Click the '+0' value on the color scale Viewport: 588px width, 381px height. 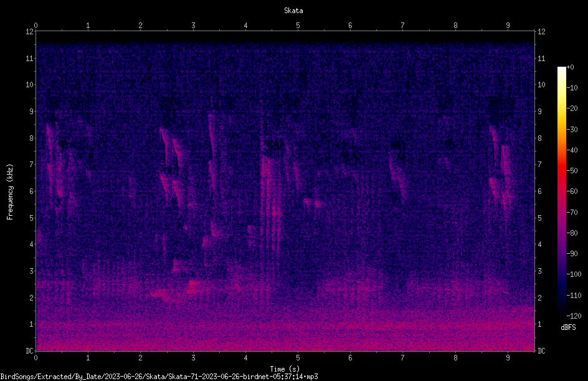pyautogui.click(x=570, y=67)
